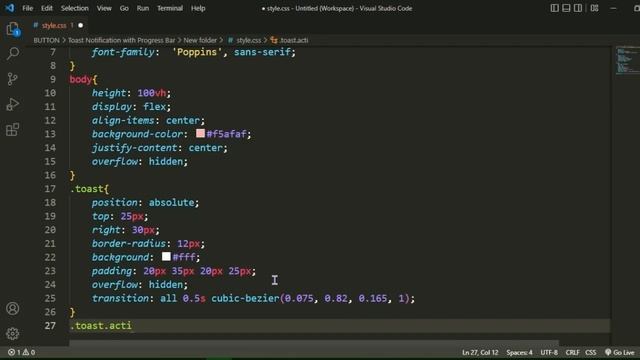Click the horizontal scrollbar below editor
The image size is (640, 360).
[x=313, y=343]
